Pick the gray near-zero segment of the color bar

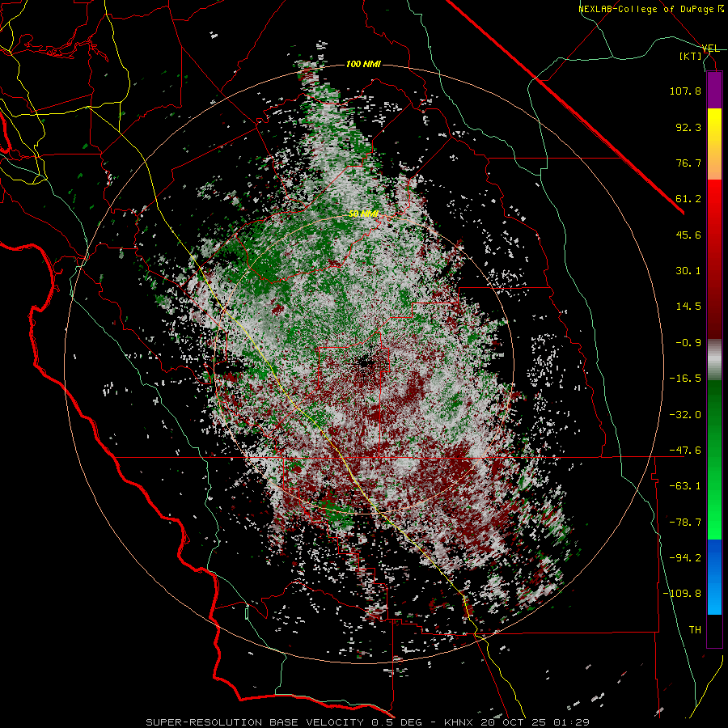tap(714, 360)
